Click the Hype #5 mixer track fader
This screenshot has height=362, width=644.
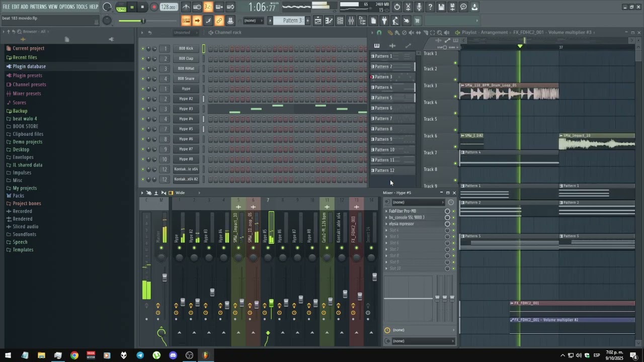[271, 303]
